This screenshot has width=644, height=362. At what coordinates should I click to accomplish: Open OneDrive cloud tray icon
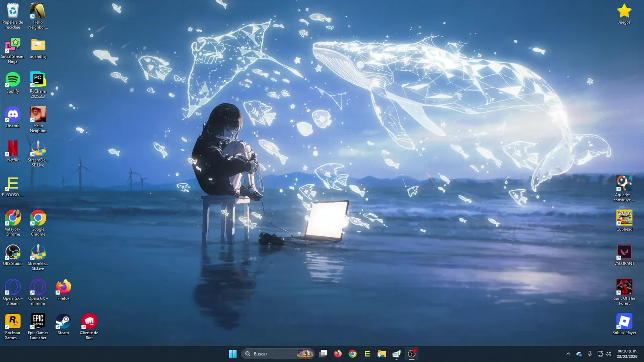click(x=579, y=354)
